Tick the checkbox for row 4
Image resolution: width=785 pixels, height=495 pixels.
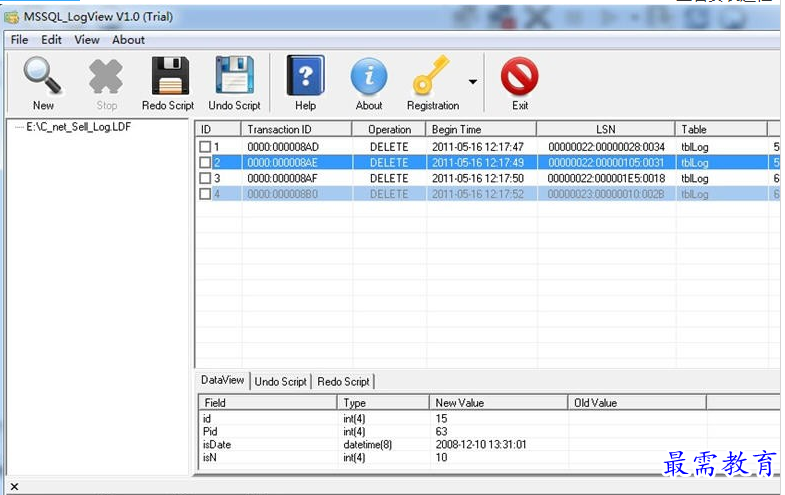pos(205,194)
